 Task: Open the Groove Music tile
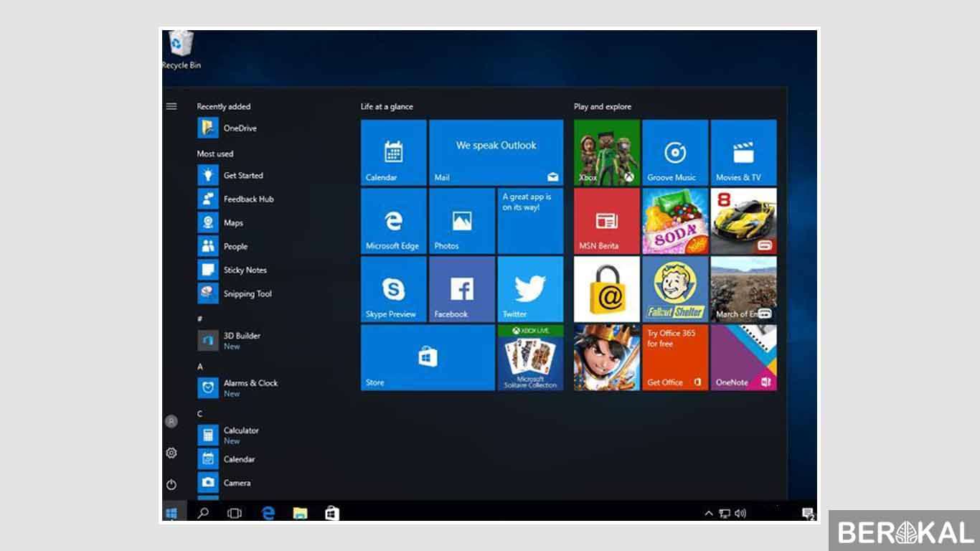(675, 152)
